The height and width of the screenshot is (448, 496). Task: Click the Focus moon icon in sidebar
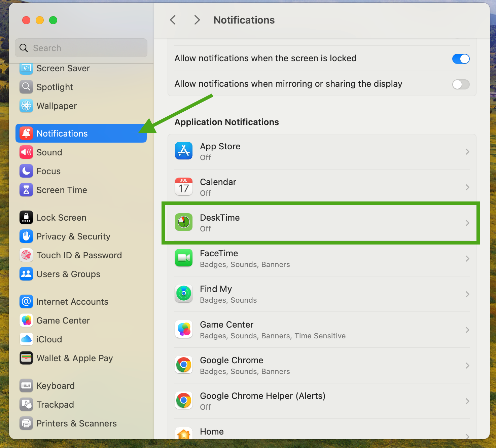click(x=26, y=171)
